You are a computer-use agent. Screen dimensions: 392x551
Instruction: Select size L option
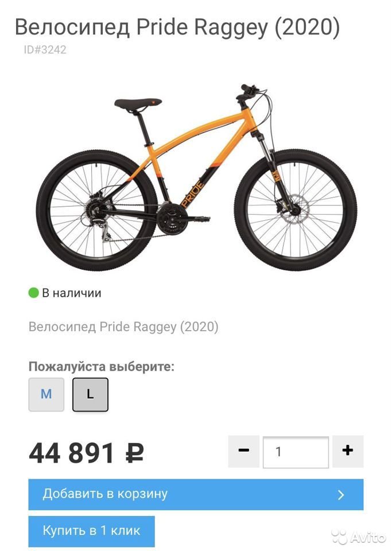[90, 394]
